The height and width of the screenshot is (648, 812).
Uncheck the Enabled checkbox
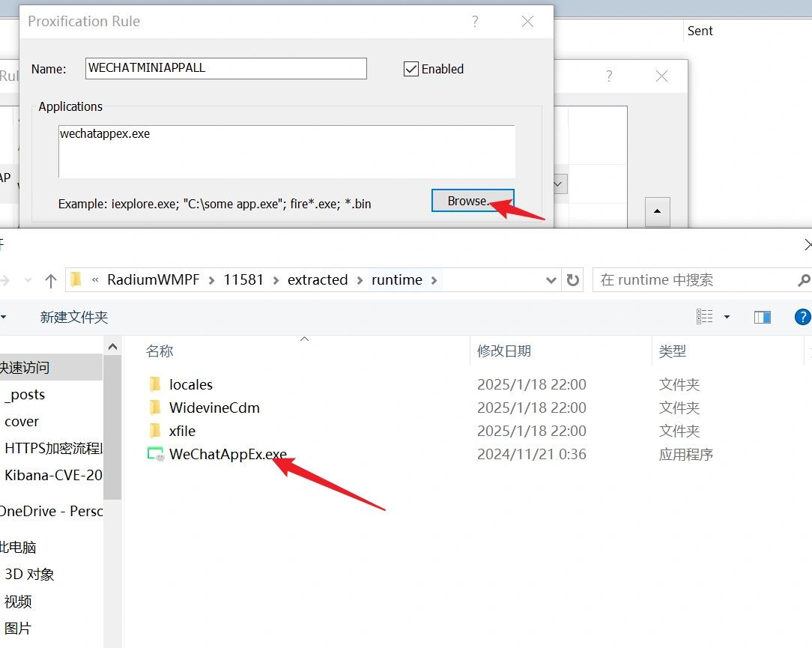tap(410, 69)
